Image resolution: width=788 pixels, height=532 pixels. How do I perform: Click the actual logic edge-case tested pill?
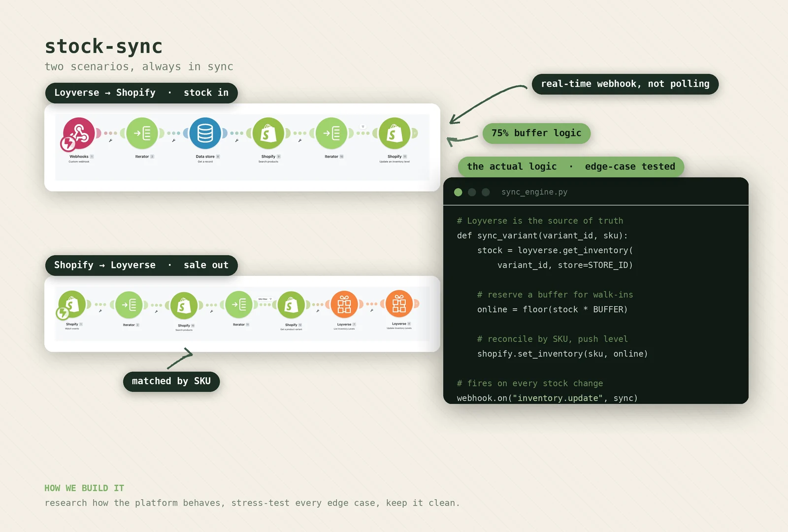click(x=571, y=166)
